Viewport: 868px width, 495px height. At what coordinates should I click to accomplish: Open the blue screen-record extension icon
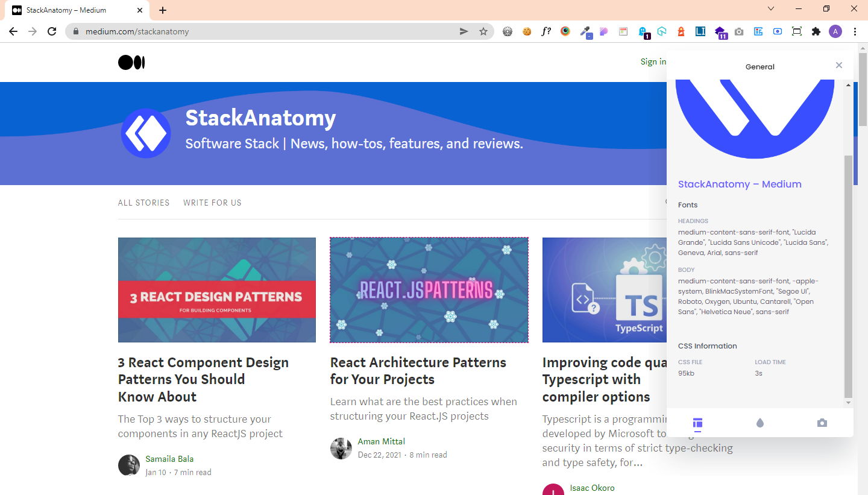pos(778,31)
